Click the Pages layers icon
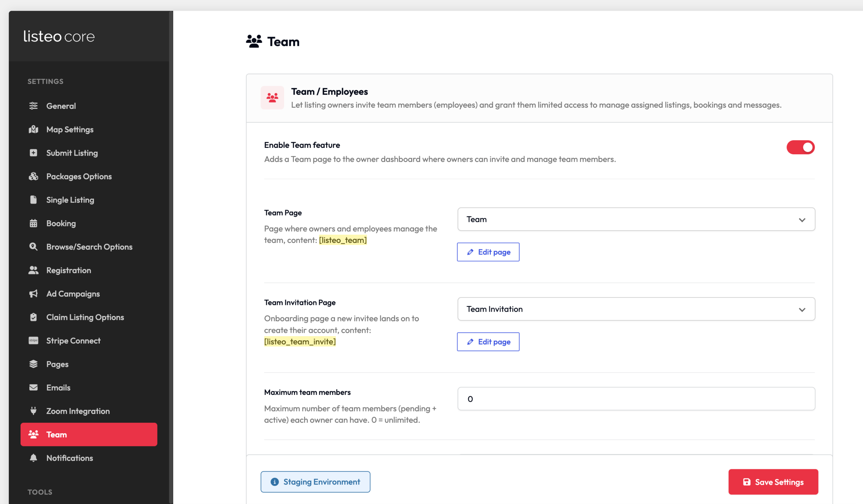The width and height of the screenshot is (863, 504). click(33, 364)
